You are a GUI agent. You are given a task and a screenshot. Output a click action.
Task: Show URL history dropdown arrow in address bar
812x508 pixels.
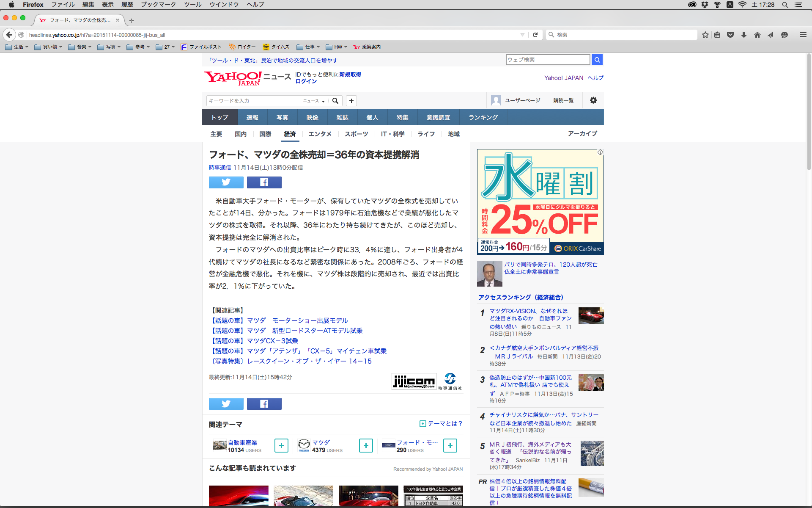522,35
